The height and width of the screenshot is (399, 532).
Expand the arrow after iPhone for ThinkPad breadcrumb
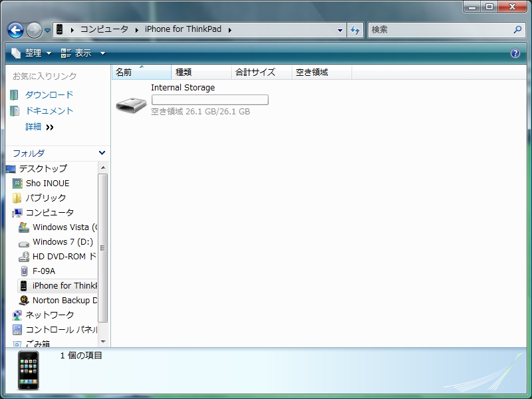230,30
